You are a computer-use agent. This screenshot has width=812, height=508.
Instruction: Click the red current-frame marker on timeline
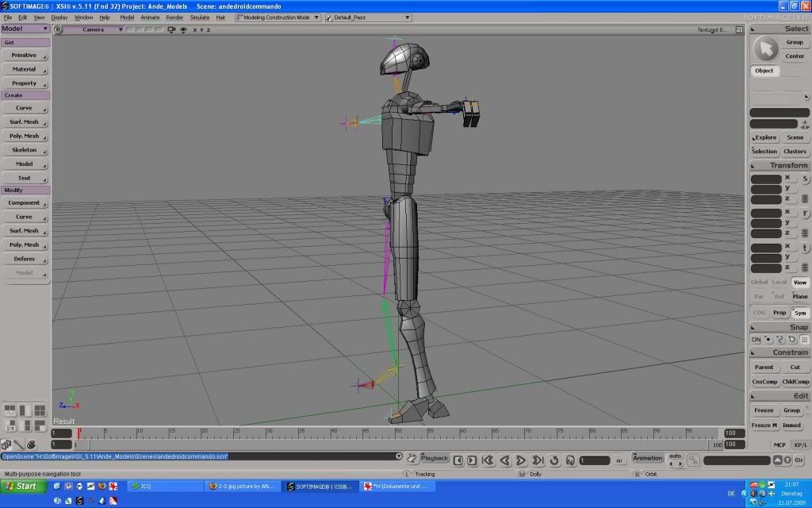[x=79, y=433]
